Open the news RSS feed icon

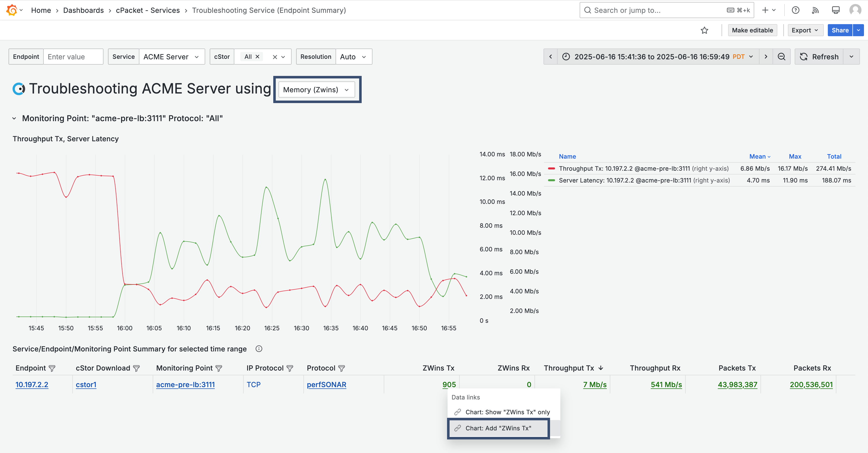tap(815, 10)
